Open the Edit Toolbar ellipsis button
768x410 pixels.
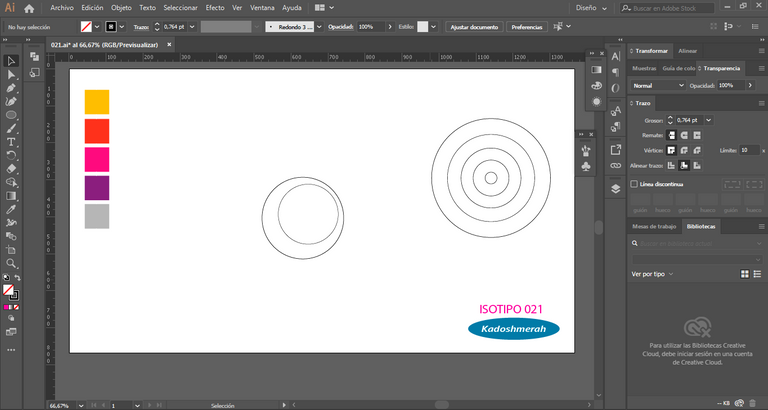click(11, 350)
